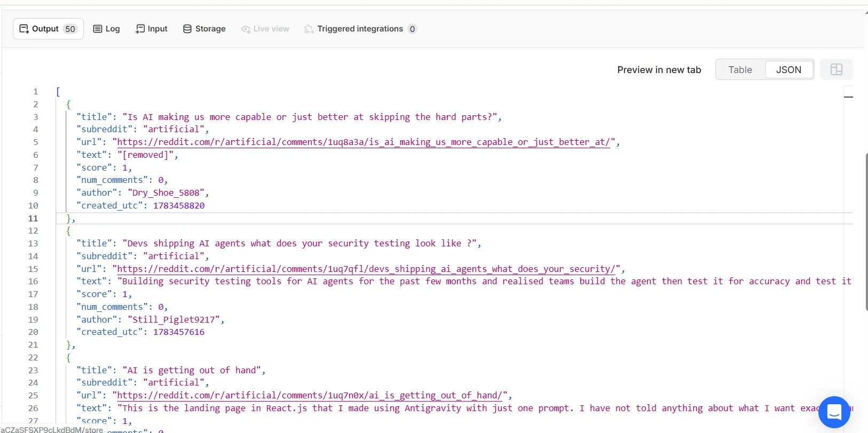Click the Triggered integrations icon
The width and height of the screenshot is (868, 433).
coord(309,29)
